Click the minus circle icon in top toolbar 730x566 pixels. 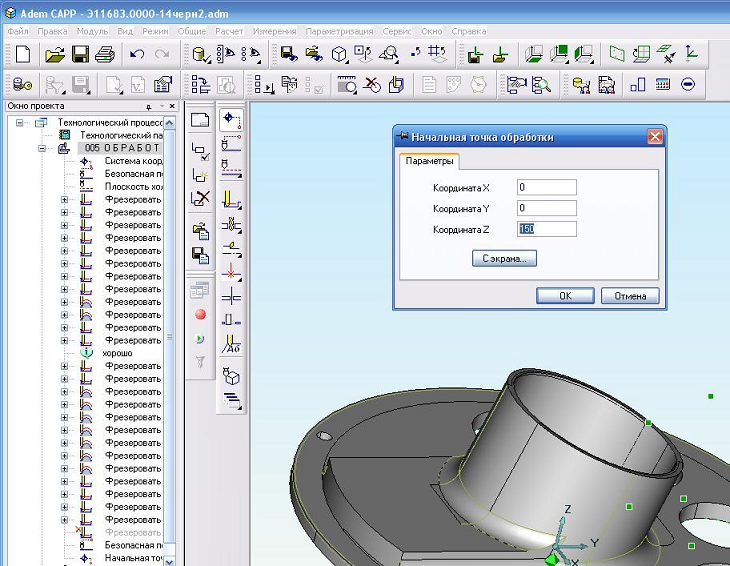(x=688, y=84)
